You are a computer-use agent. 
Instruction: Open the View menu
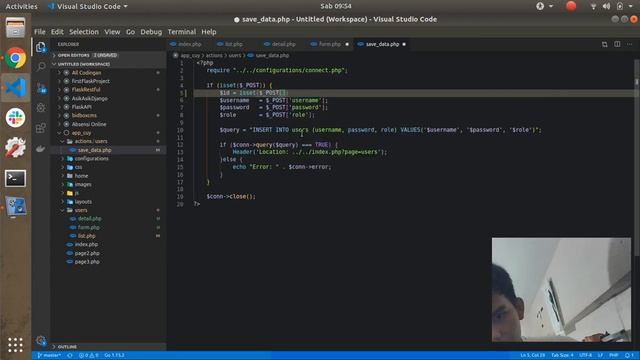point(112,32)
